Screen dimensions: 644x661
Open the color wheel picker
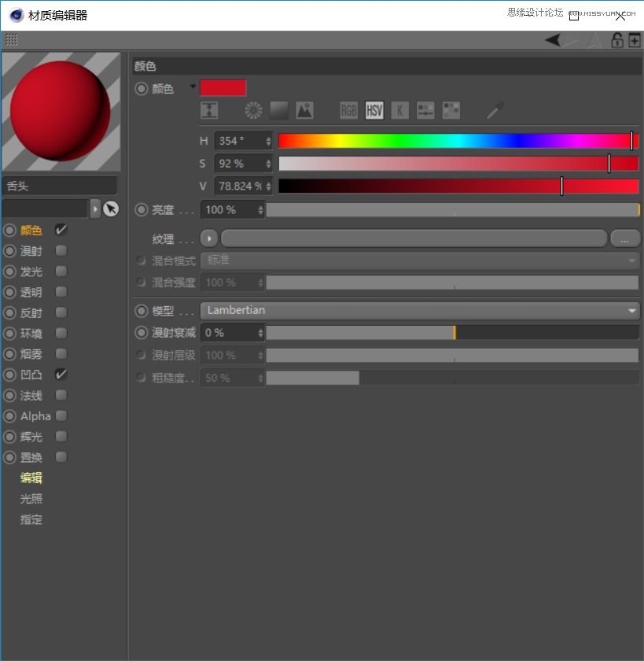pos(252,110)
